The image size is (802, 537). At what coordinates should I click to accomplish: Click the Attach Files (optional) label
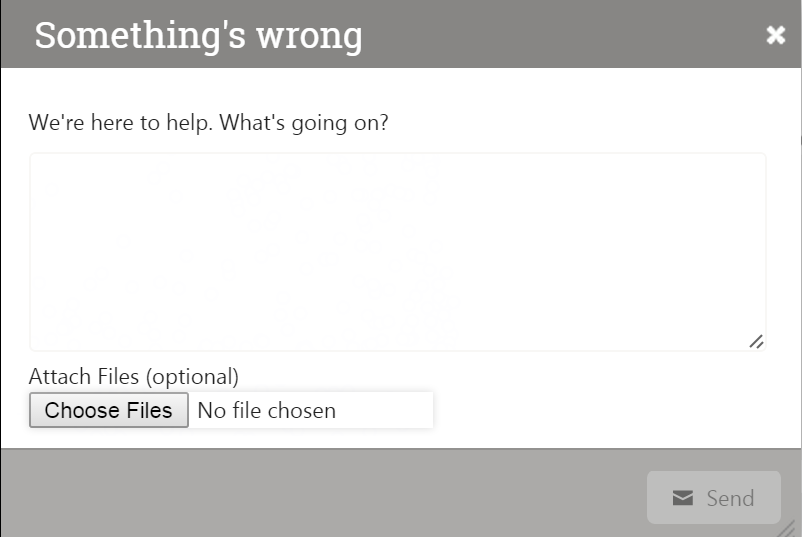pos(133,376)
